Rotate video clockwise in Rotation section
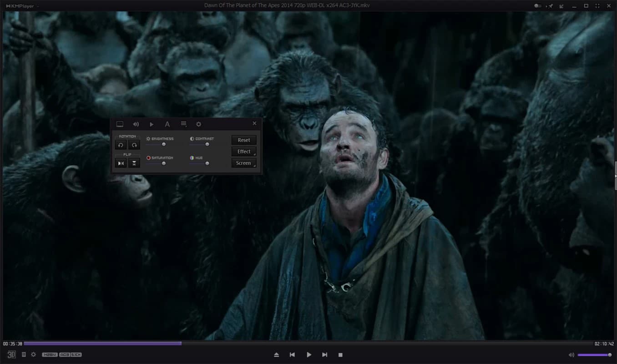Image resolution: width=617 pixels, height=364 pixels. pos(134,145)
